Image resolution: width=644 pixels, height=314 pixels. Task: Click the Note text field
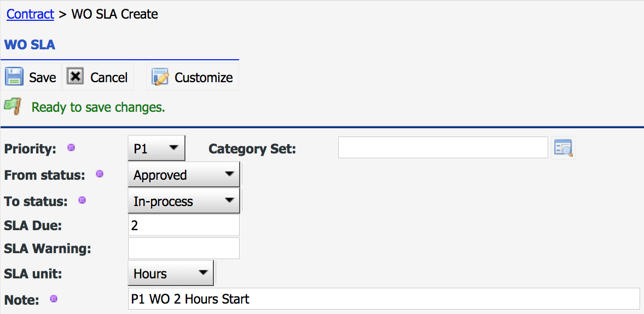(x=384, y=299)
